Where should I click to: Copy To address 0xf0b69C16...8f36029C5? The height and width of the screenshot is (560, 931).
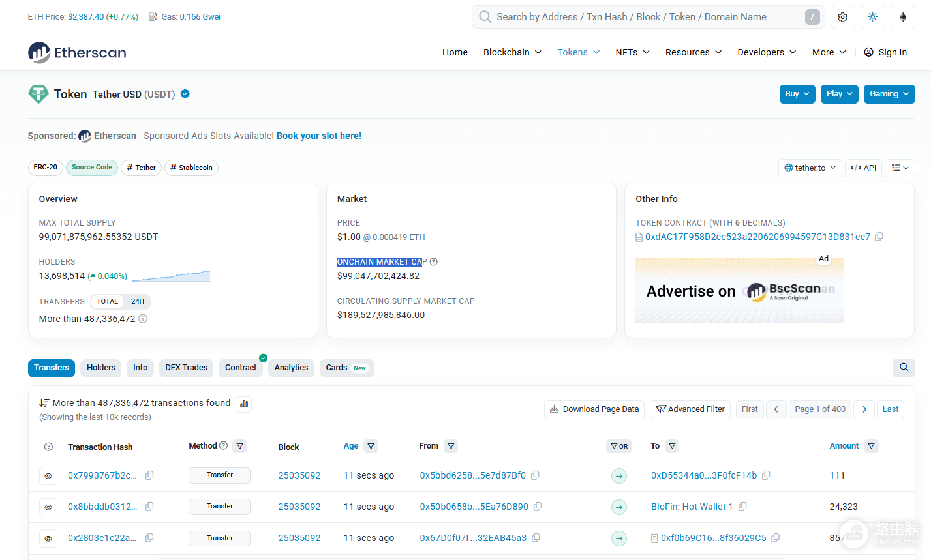click(775, 538)
